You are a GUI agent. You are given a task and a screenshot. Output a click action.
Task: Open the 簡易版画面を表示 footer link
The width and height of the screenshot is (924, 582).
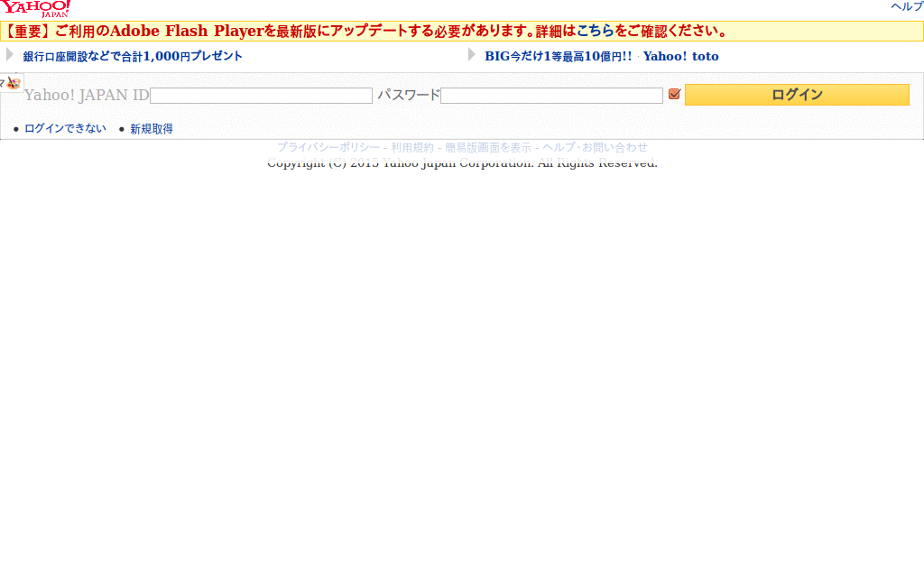[488, 147]
